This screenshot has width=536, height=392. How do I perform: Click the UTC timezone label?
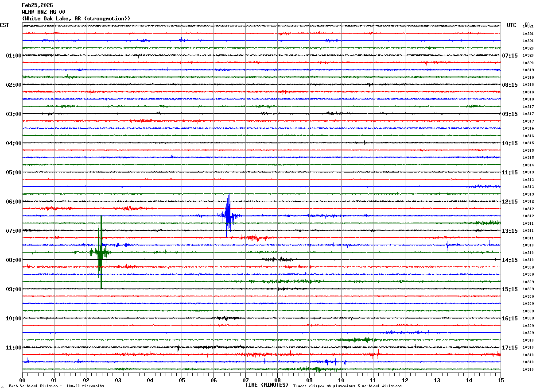coord(512,25)
